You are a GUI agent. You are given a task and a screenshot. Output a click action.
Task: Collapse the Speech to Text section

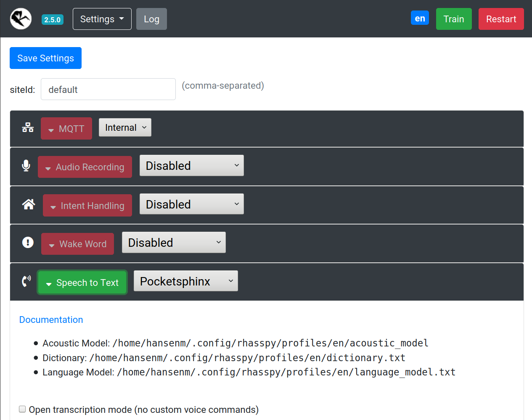click(82, 282)
